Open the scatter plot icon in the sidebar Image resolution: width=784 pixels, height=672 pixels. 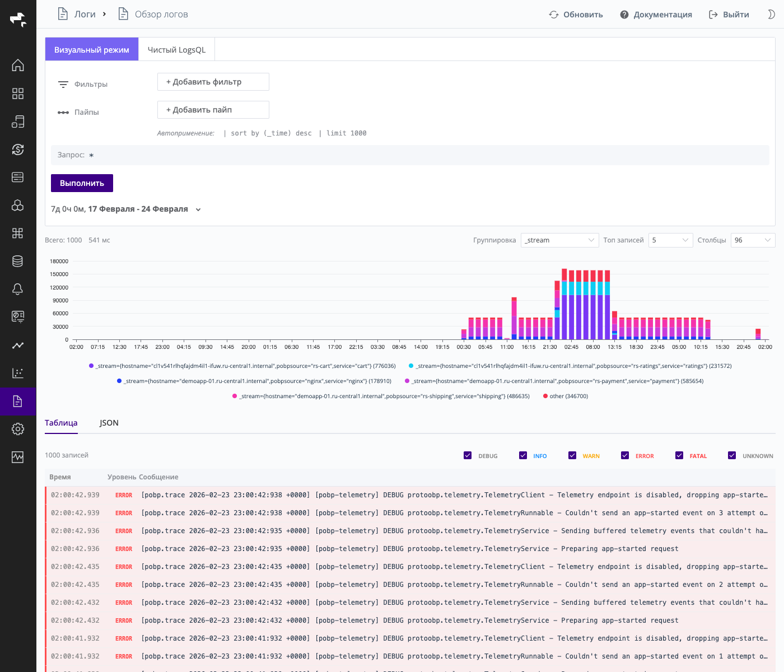pyautogui.click(x=18, y=373)
